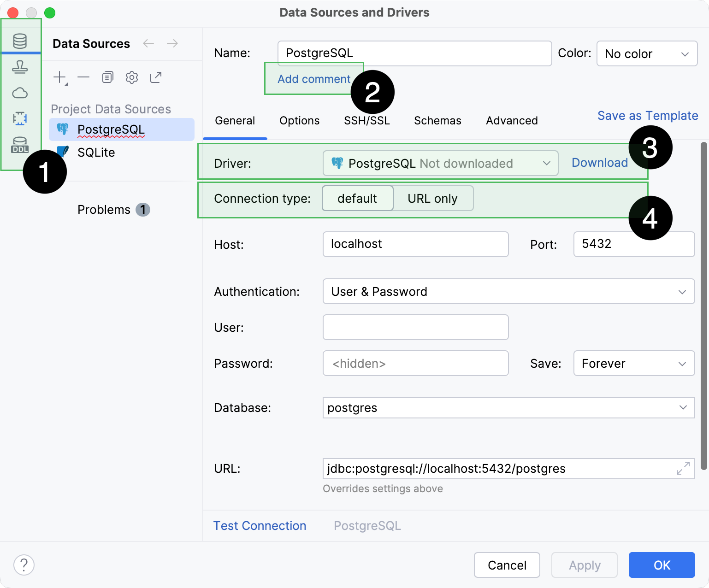Open the password Save dropdown set to Forever
Screen dimensions: 709x588
click(x=634, y=363)
